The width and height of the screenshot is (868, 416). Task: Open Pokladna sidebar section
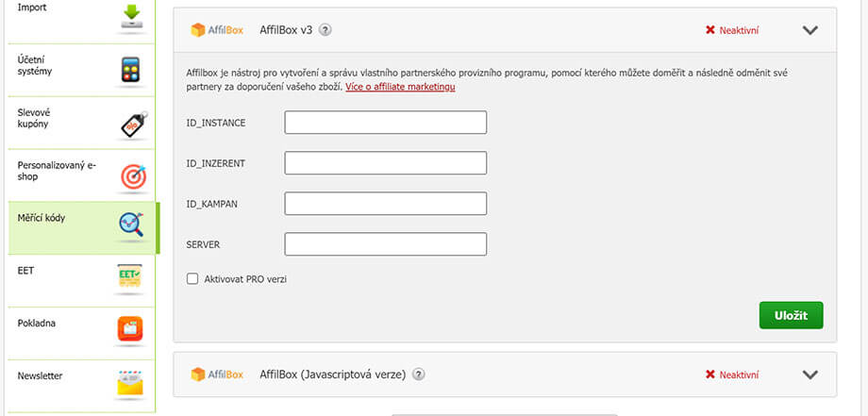coord(82,333)
